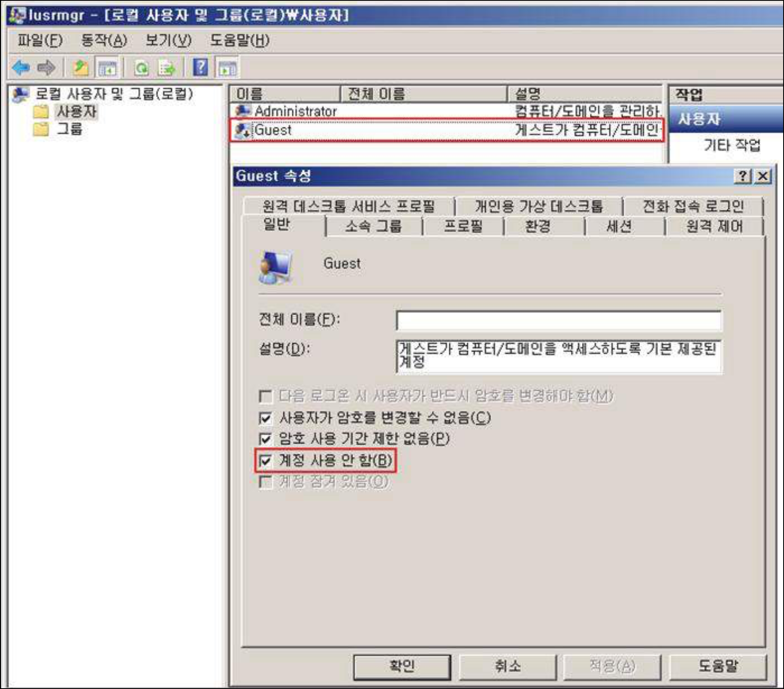The image size is (784, 689).
Task: Select the Guest row name in the user list
Action: [273, 130]
